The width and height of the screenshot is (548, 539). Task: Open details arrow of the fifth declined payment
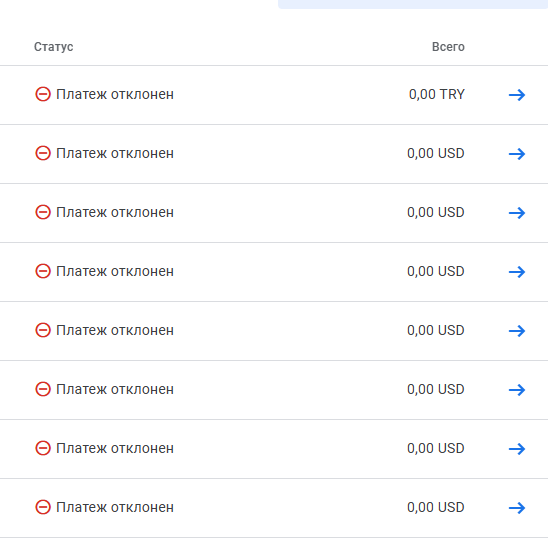[517, 331]
